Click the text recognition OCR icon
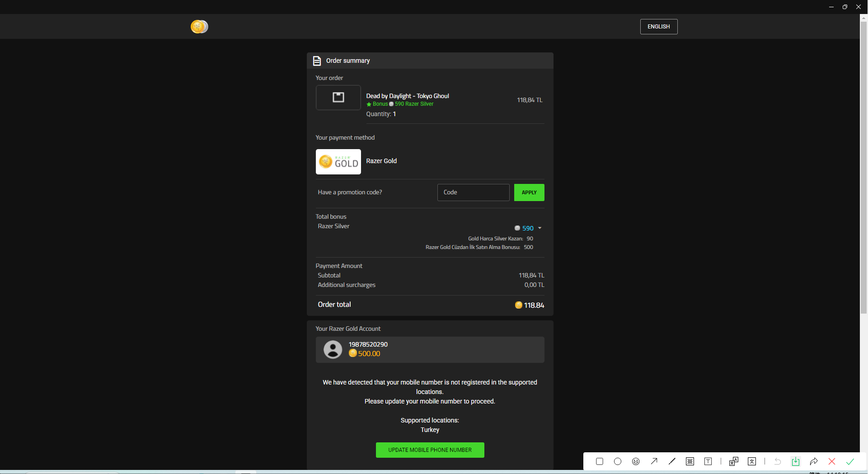The height and width of the screenshot is (474, 868). coord(752,461)
